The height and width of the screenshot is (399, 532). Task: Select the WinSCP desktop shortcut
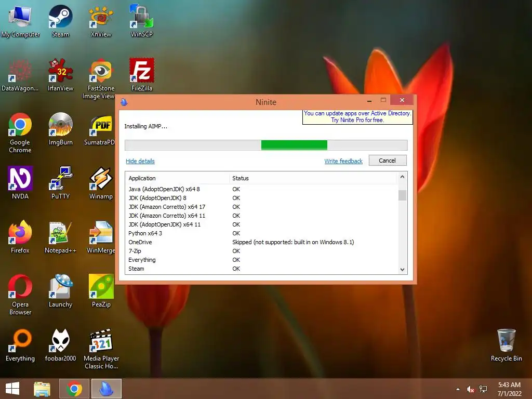click(x=141, y=21)
